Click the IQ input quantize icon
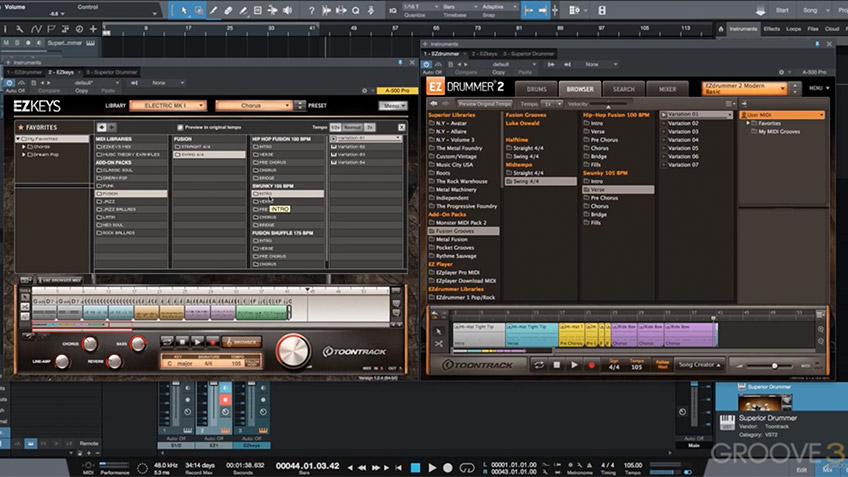 pos(393,10)
